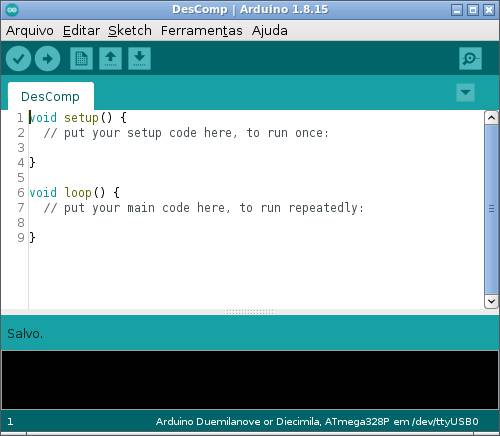Click the Arduino logo in the title bar
Image resolution: width=500 pixels, height=436 pixels.
click(x=12, y=9)
